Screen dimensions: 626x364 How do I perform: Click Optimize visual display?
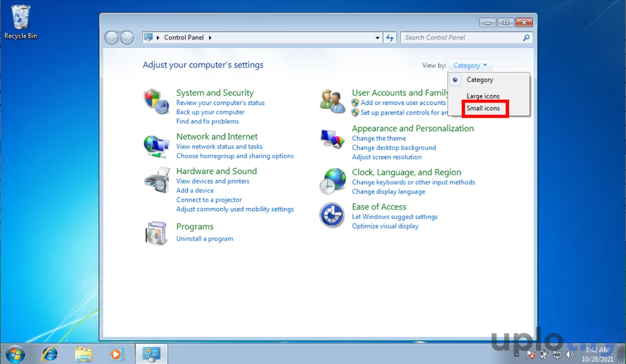tap(385, 226)
